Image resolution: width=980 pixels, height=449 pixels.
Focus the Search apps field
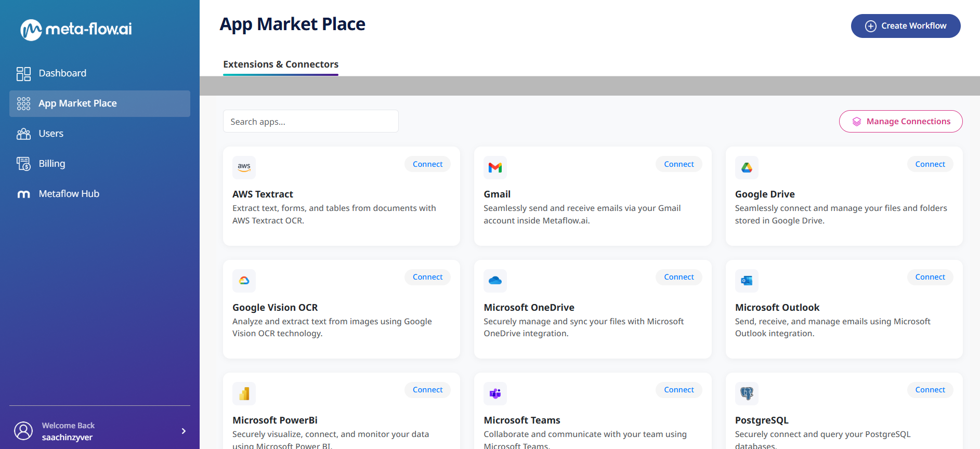tap(311, 121)
